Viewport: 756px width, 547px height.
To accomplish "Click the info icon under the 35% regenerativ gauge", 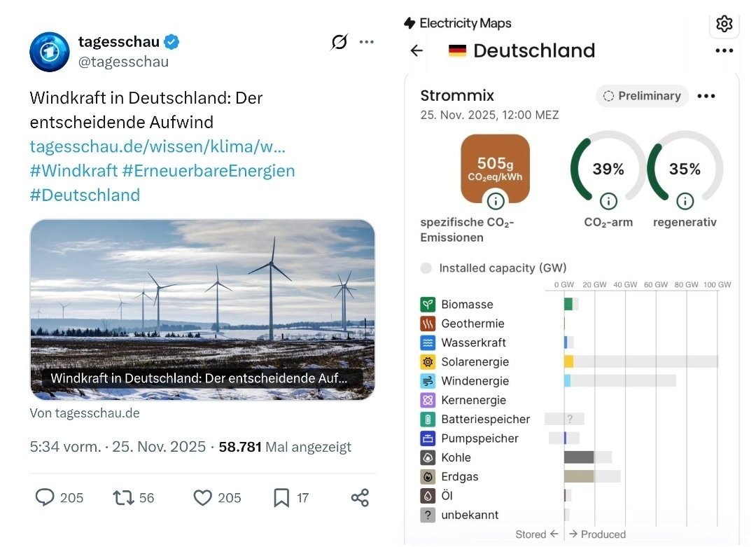I will tap(685, 202).
